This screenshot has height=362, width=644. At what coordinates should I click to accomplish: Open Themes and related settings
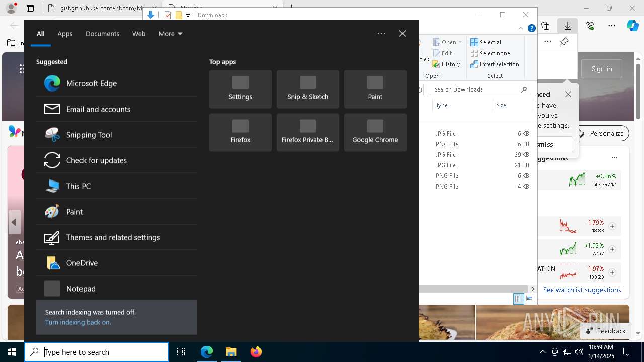[117, 237]
